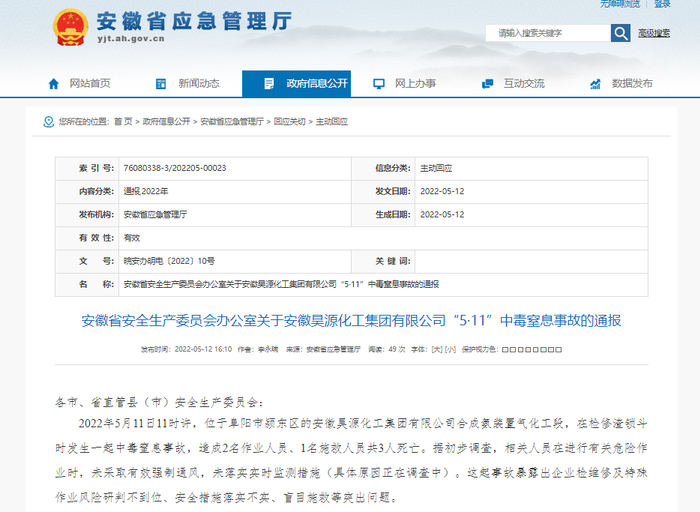Click the Anhui emergency department national emblem logo
This screenshot has width=700, height=512.
[x=70, y=29]
